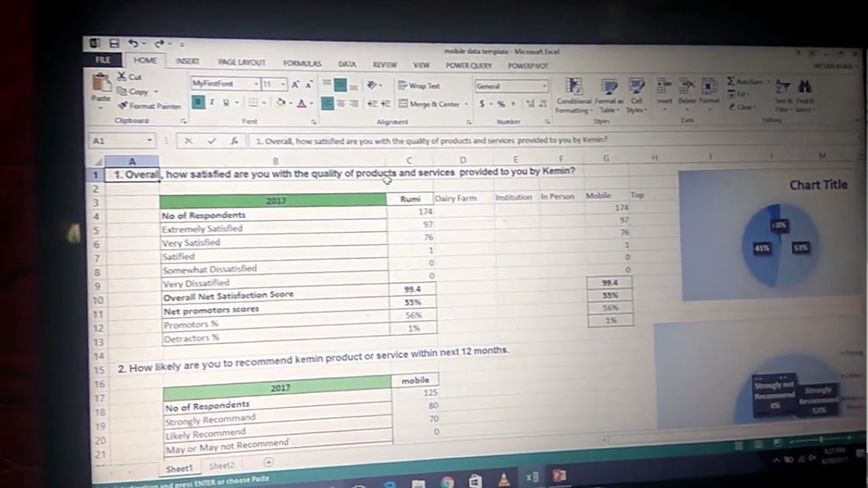Click the Fill down icon in Editing group
The image size is (868, 488).
tap(732, 94)
